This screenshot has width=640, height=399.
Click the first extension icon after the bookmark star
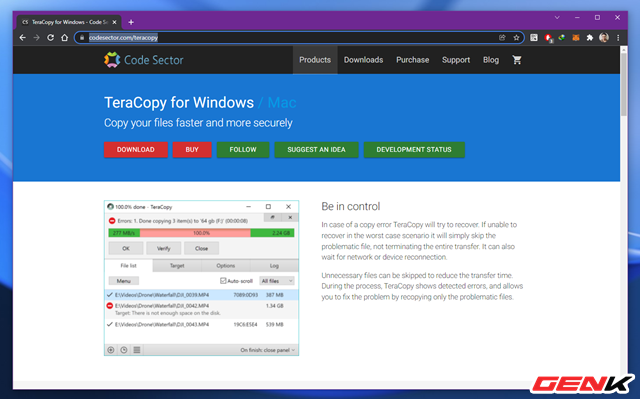(x=534, y=38)
